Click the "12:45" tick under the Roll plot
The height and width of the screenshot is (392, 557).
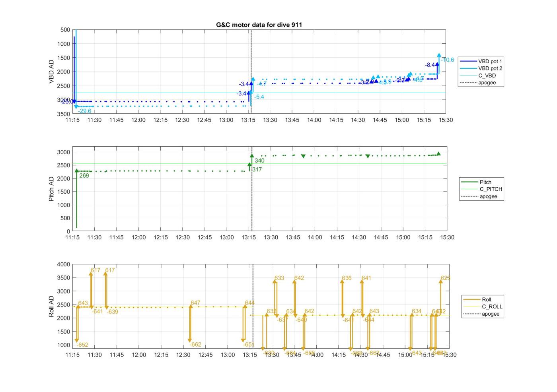click(x=206, y=355)
